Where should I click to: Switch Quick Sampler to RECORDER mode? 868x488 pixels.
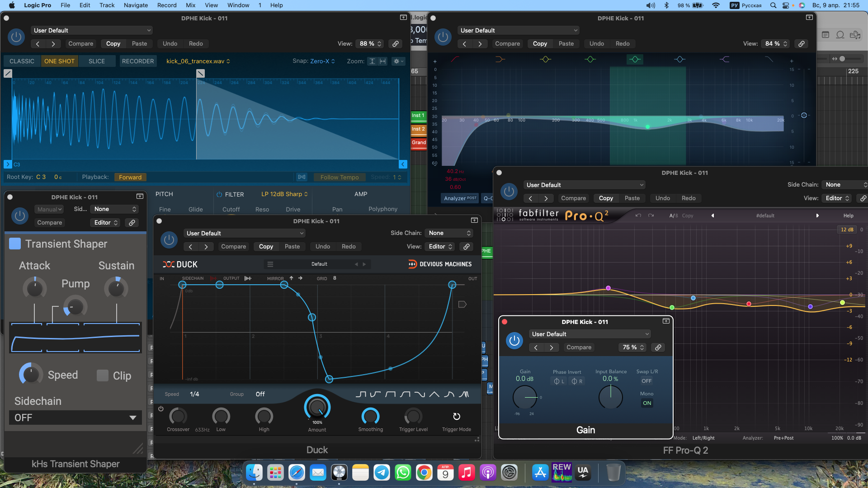coord(138,61)
